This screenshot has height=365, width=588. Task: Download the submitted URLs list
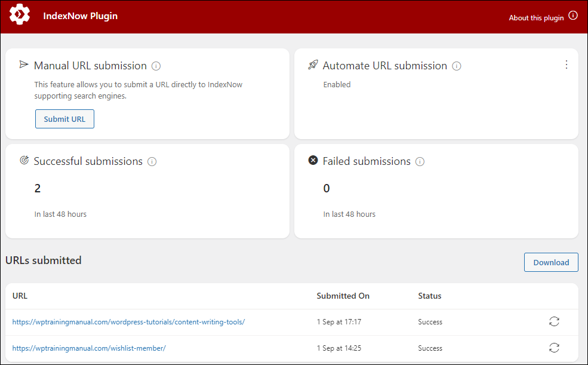551,262
